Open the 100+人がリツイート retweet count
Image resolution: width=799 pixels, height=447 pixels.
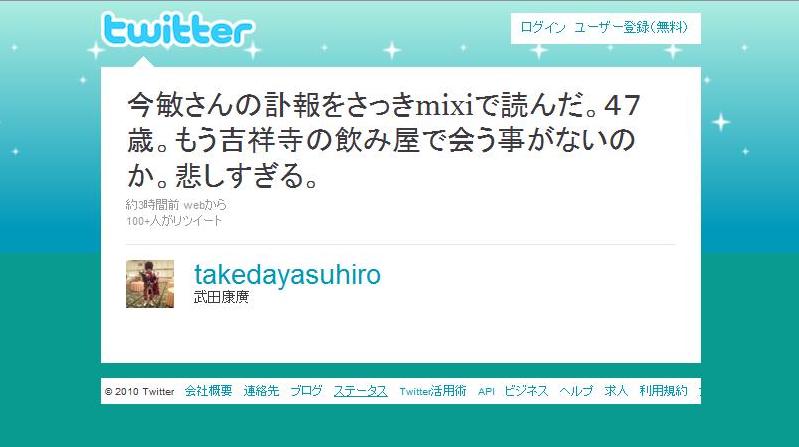point(174,221)
